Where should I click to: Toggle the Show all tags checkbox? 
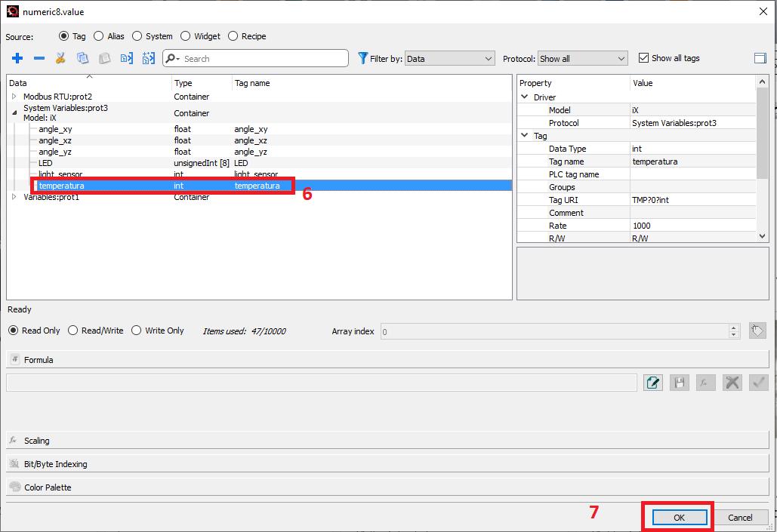tap(643, 58)
